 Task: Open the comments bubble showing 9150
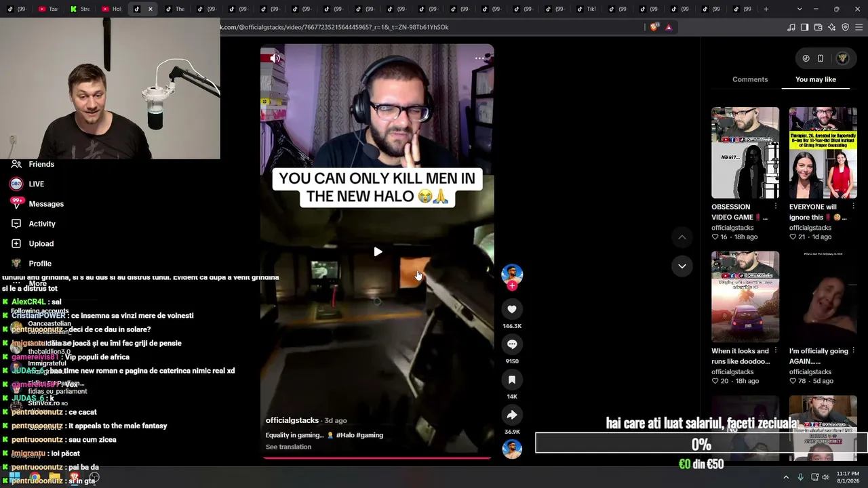tap(512, 344)
